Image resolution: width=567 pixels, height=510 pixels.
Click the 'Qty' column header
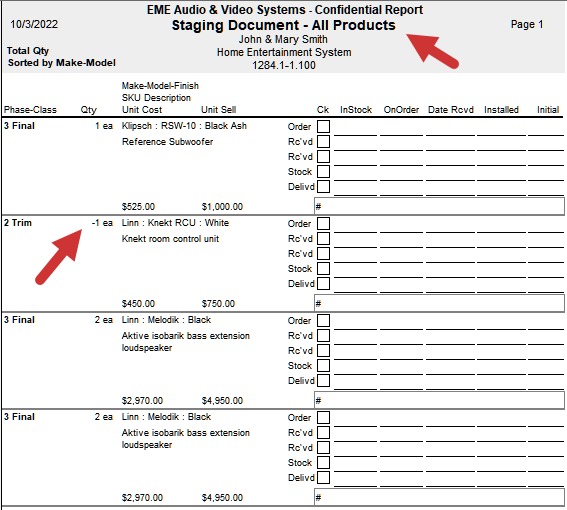tap(89, 110)
